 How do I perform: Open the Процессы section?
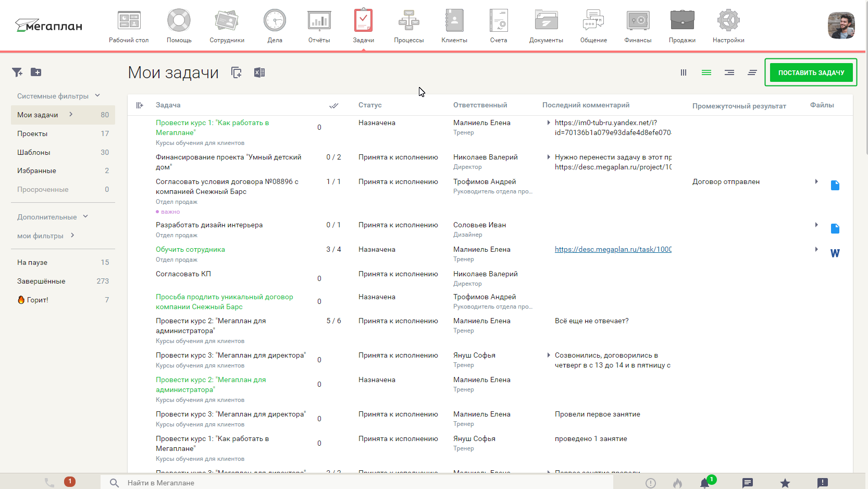point(408,27)
